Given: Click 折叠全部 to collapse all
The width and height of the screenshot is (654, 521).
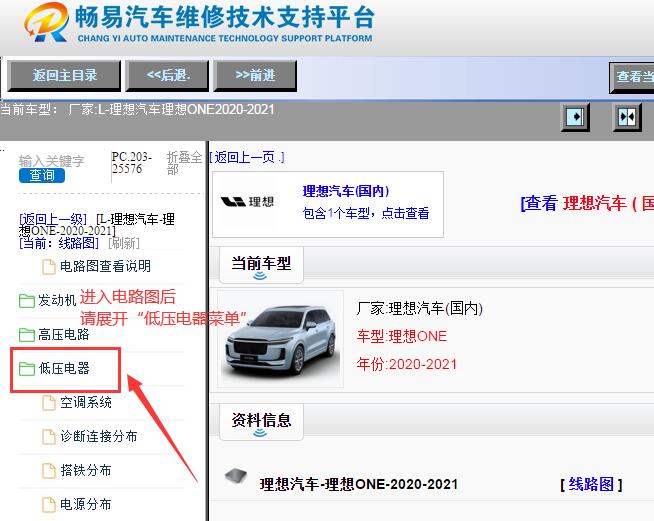Looking at the screenshot, I should [184, 163].
